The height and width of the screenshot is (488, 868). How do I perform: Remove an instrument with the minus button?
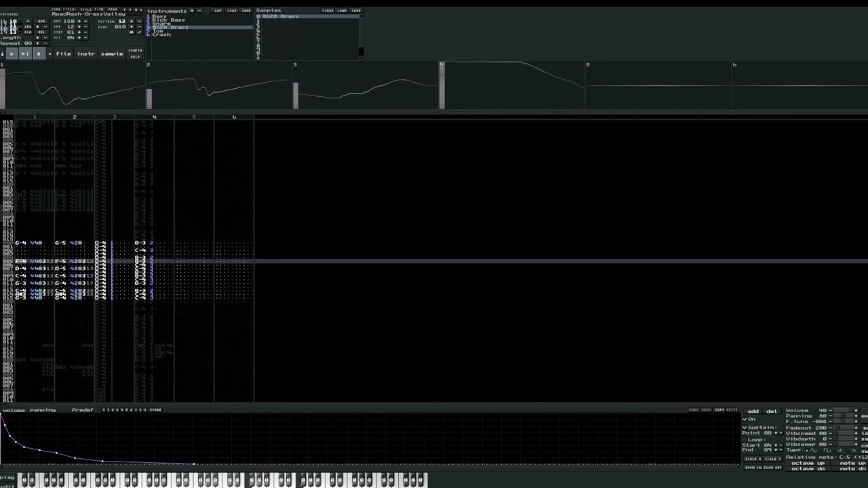point(199,10)
